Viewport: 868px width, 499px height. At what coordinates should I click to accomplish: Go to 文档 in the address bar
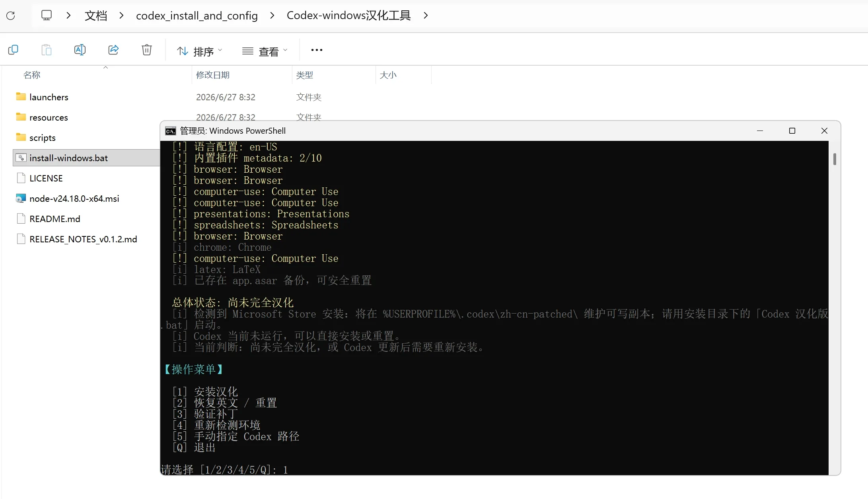pyautogui.click(x=96, y=16)
